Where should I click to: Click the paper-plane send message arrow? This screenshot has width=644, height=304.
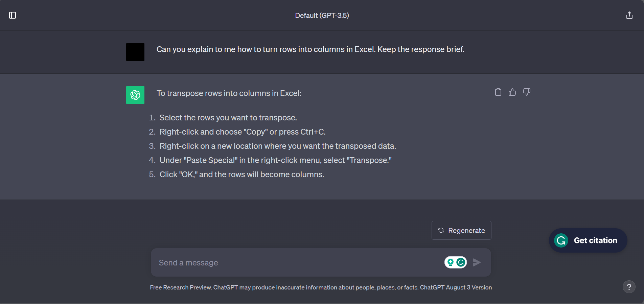pos(477,262)
